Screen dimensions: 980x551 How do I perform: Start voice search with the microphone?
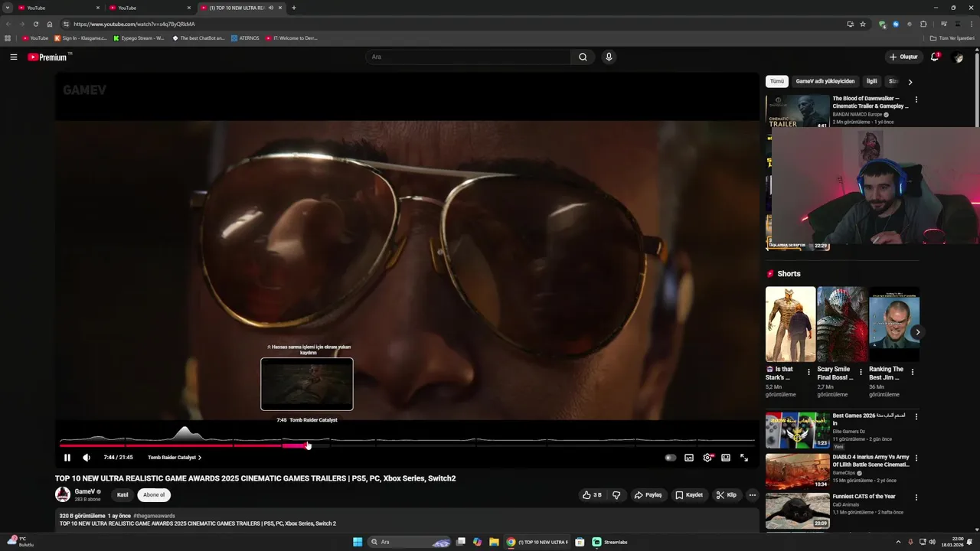[609, 57]
